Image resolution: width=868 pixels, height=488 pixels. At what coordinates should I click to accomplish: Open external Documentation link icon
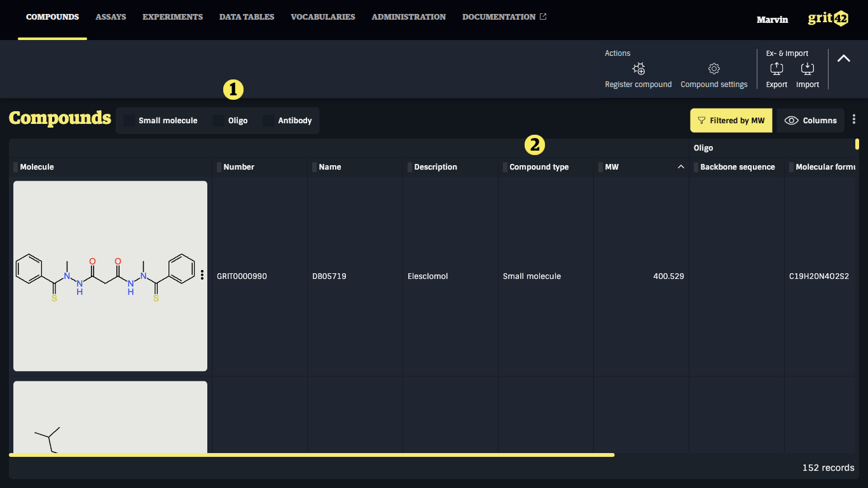(543, 17)
